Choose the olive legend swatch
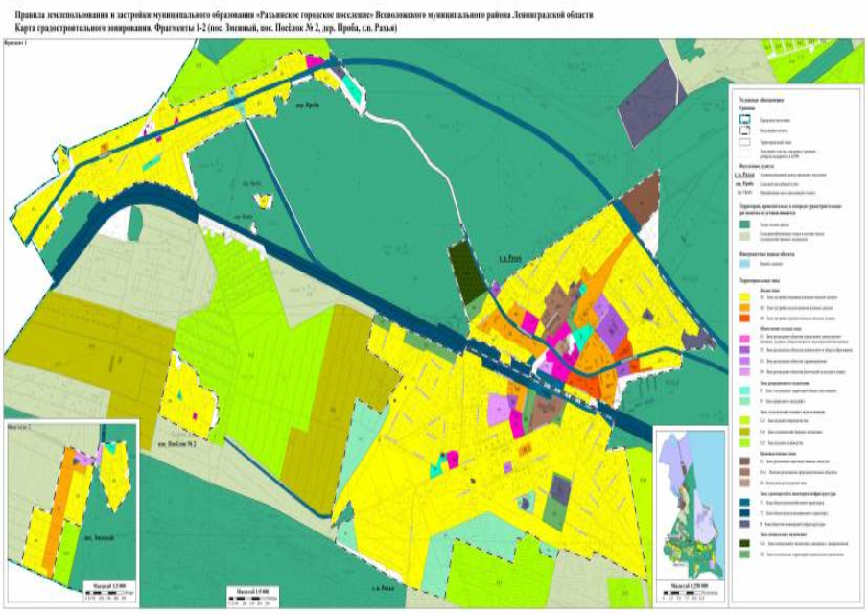 click(745, 432)
